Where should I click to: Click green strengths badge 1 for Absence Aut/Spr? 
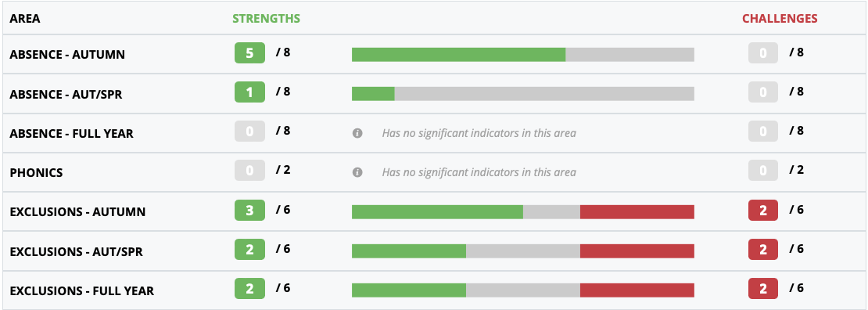[x=249, y=92]
